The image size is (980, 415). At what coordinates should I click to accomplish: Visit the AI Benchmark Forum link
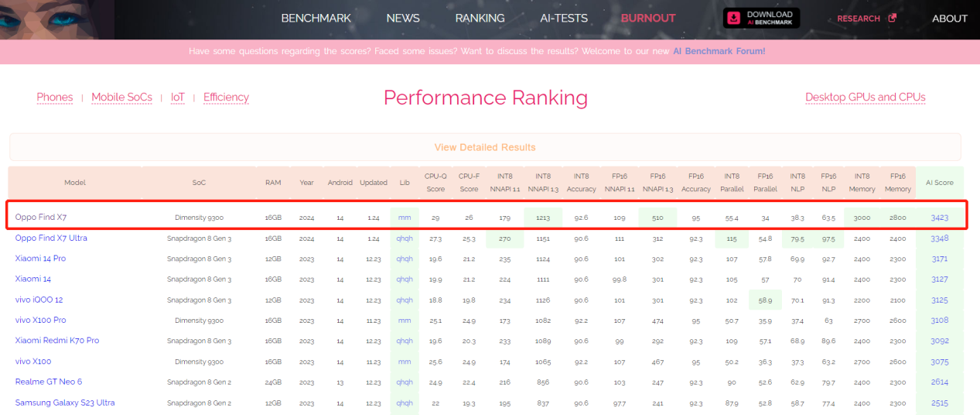[719, 51]
